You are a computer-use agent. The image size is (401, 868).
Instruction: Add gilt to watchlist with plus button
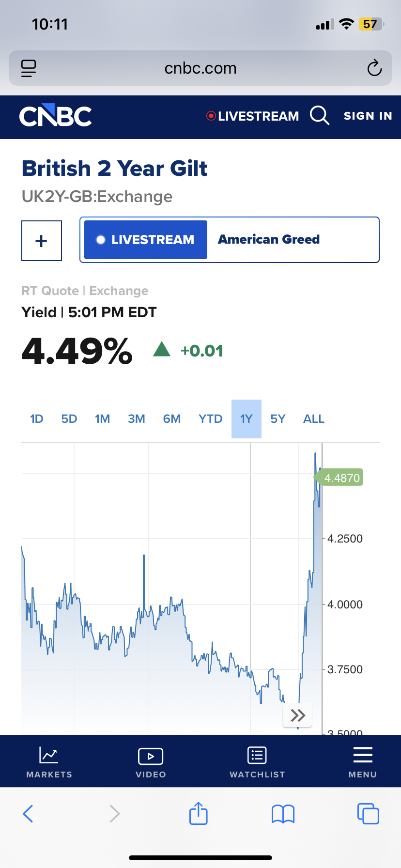pyautogui.click(x=42, y=241)
